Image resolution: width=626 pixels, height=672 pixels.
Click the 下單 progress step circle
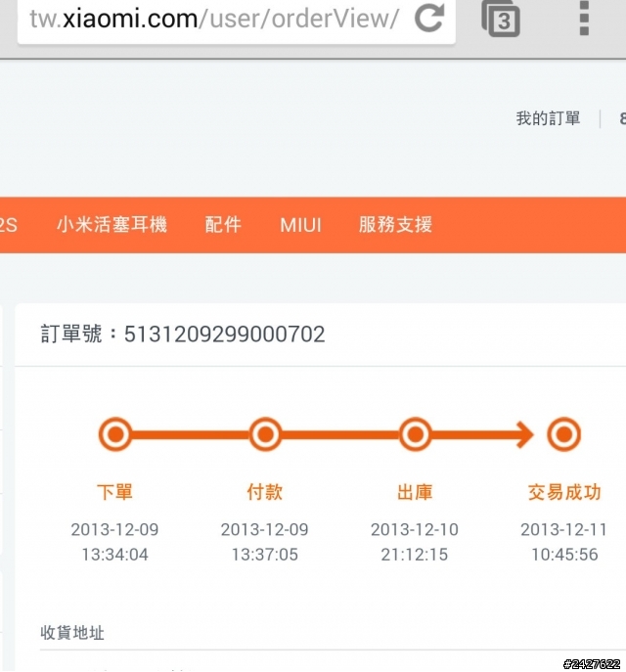pyautogui.click(x=115, y=434)
